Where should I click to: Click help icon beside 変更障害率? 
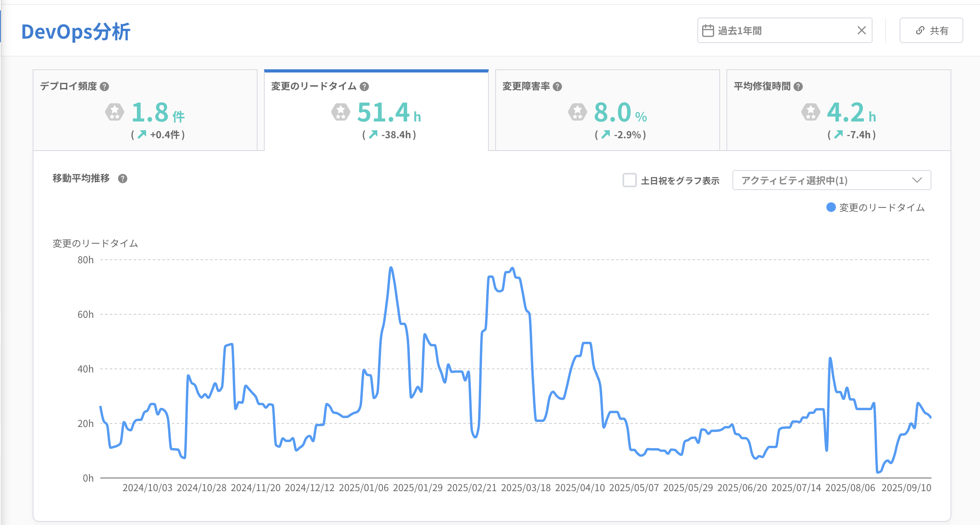[x=557, y=86]
